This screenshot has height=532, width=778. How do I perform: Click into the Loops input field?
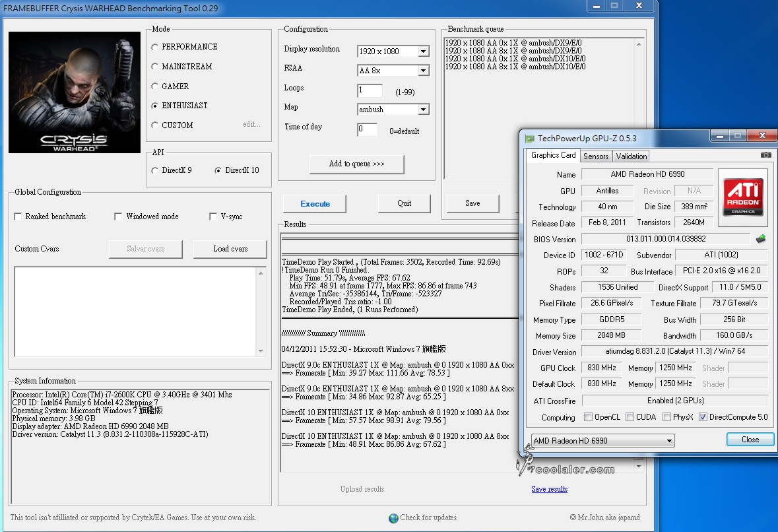click(370, 90)
